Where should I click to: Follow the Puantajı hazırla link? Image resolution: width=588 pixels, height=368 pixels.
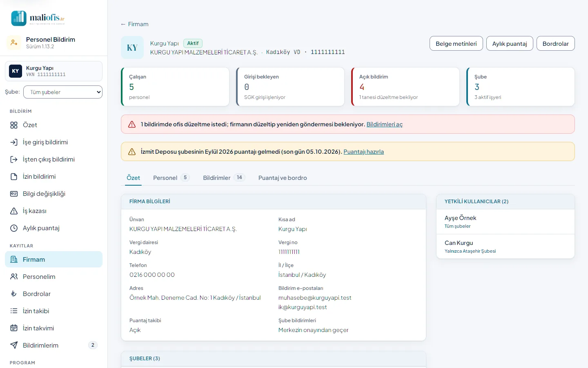coord(364,152)
